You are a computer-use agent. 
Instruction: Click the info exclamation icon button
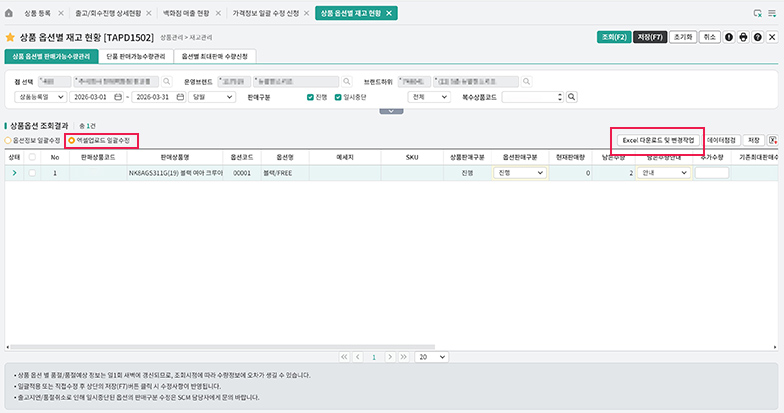pos(729,38)
